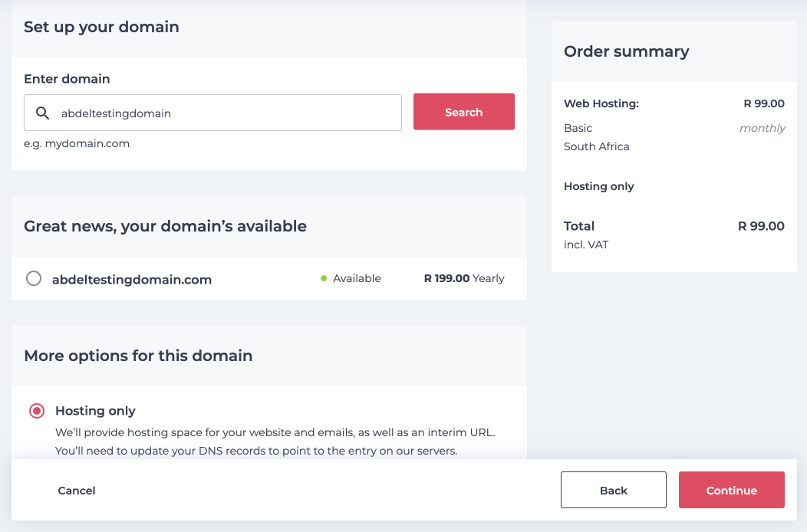Click the e.g. mydomain.com hint text
This screenshot has height=532, width=807.
coord(77,143)
